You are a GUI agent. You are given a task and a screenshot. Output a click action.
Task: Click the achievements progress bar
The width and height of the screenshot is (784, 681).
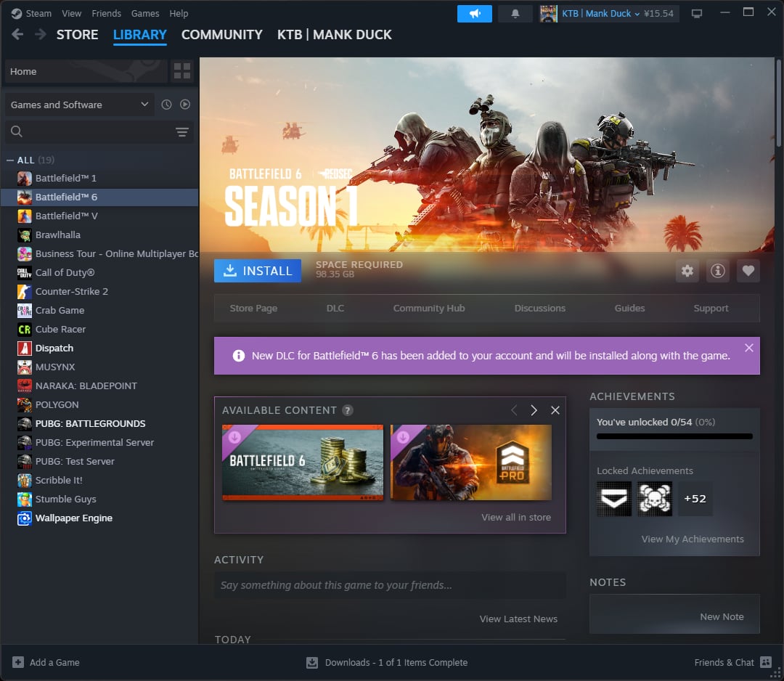[x=674, y=436]
